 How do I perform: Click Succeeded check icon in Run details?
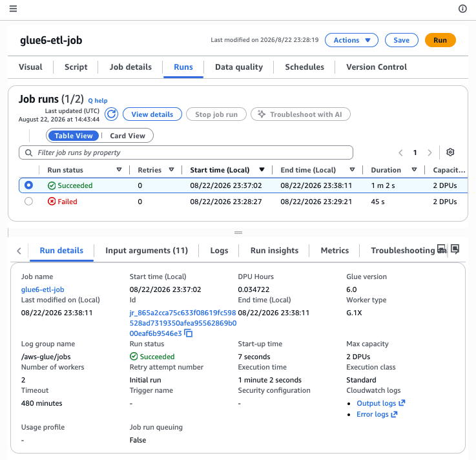[134, 356]
